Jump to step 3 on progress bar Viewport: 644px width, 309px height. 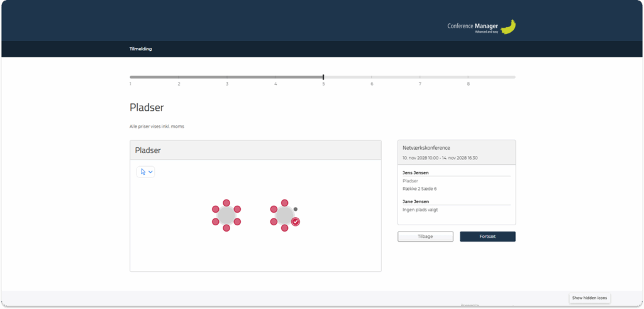[x=227, y=77]
